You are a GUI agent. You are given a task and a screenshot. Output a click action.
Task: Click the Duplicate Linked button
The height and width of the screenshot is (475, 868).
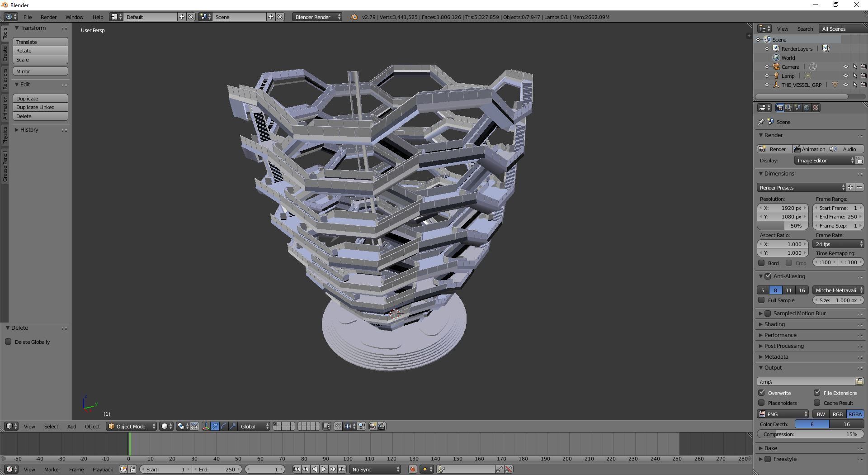[40, 107]
